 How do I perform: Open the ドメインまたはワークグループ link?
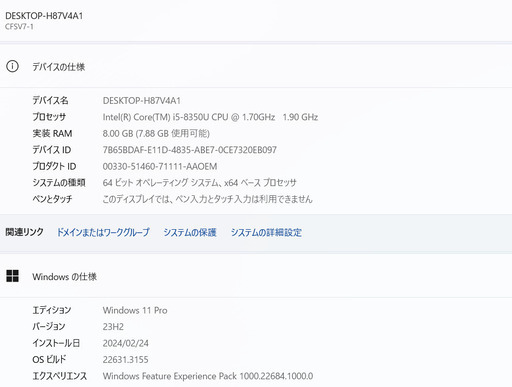click(103, 232)
